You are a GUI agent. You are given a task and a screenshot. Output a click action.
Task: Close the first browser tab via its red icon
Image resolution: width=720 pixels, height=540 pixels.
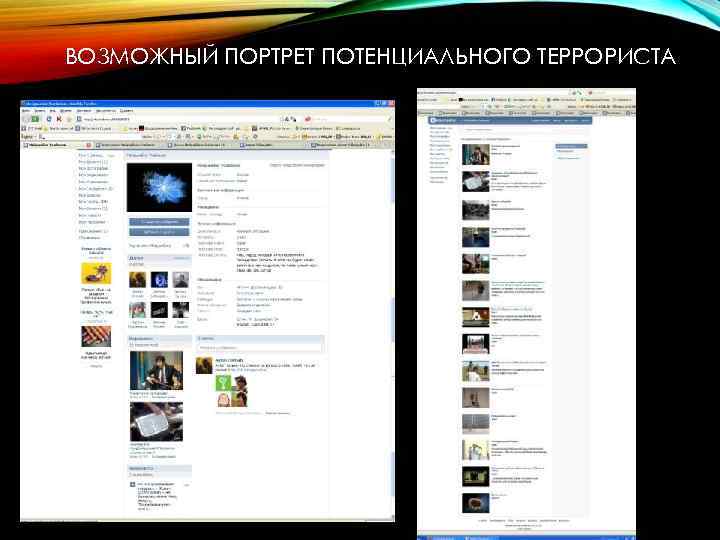tap(89, 145)
